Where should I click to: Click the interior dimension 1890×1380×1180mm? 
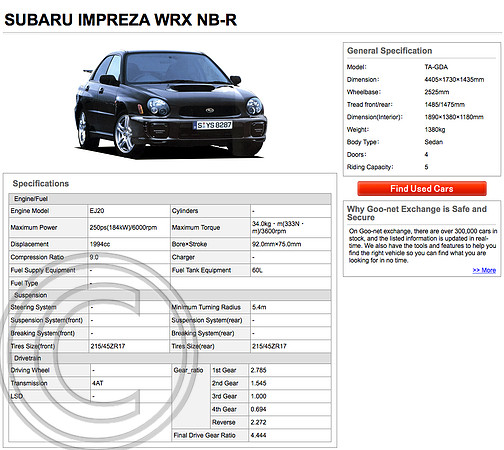(x=454, y=117)
